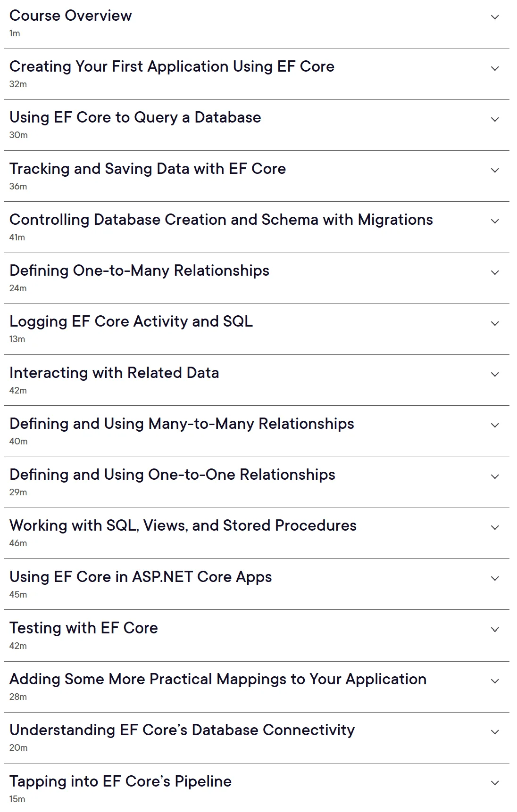Toggle Interacting with Related Data chevron arrow
Screen dimensions: 517x812
click(495, 374)
